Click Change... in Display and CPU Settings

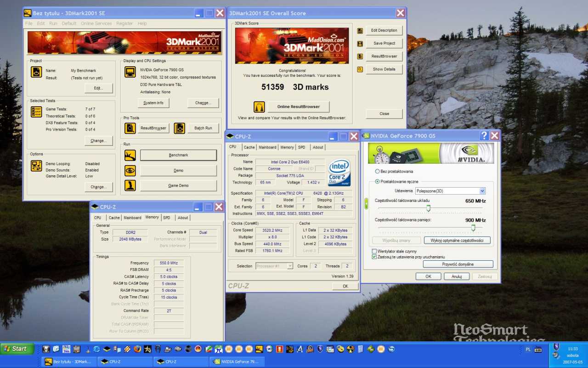click(203, 103)
